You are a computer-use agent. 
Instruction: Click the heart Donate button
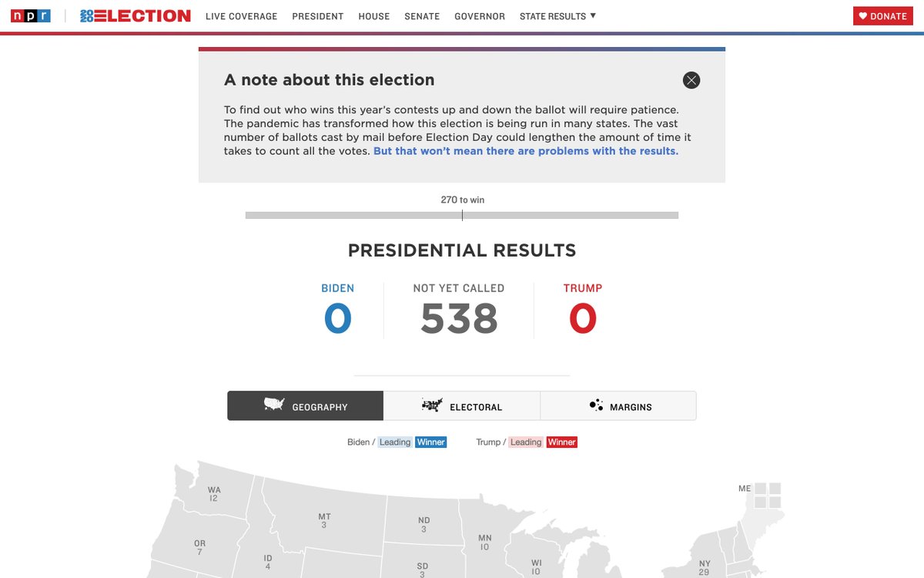point(882,16)
